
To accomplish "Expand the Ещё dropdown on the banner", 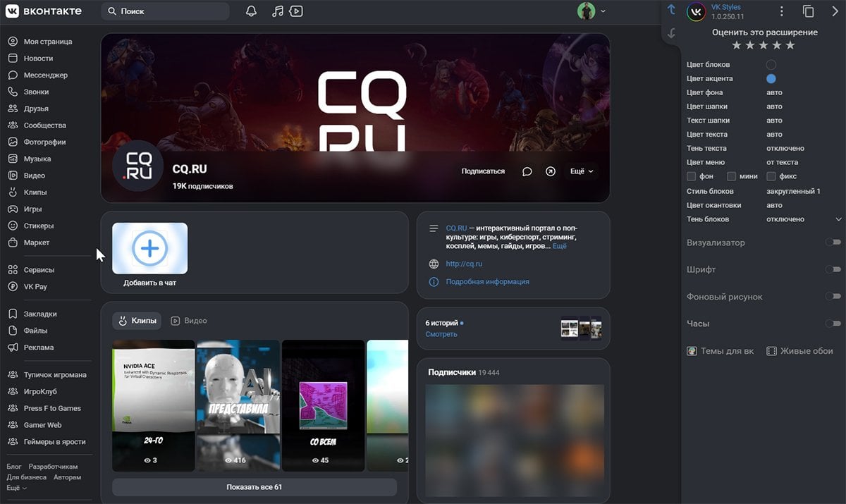I will [x=582, y=171].
